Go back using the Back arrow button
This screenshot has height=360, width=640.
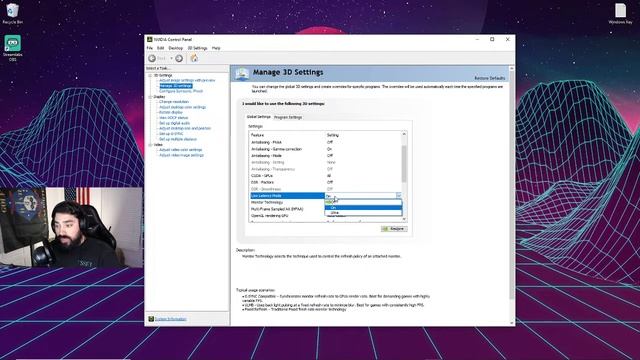[x=152, y=58]
